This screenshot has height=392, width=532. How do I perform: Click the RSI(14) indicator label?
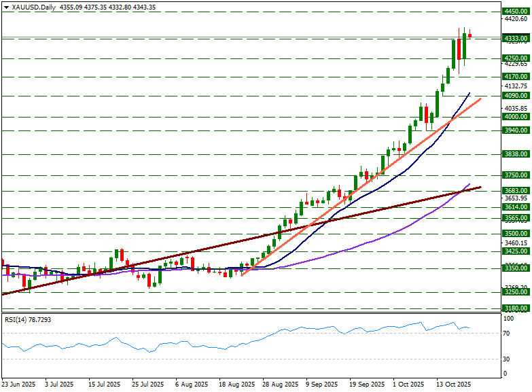pos(27,319)
